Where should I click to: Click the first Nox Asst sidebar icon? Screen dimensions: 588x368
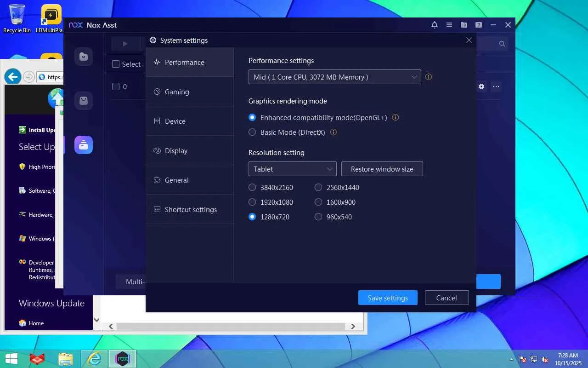84,57
